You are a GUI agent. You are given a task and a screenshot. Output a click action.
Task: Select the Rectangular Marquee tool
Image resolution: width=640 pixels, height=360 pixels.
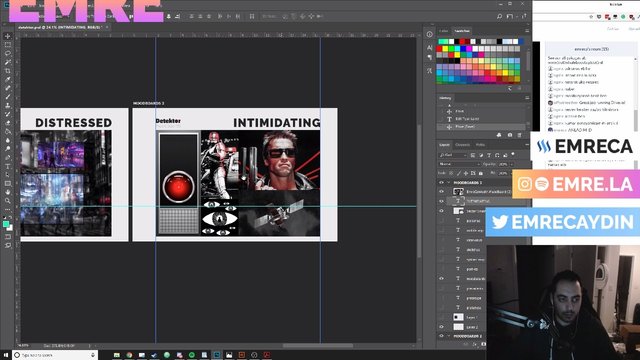[8, 45]
